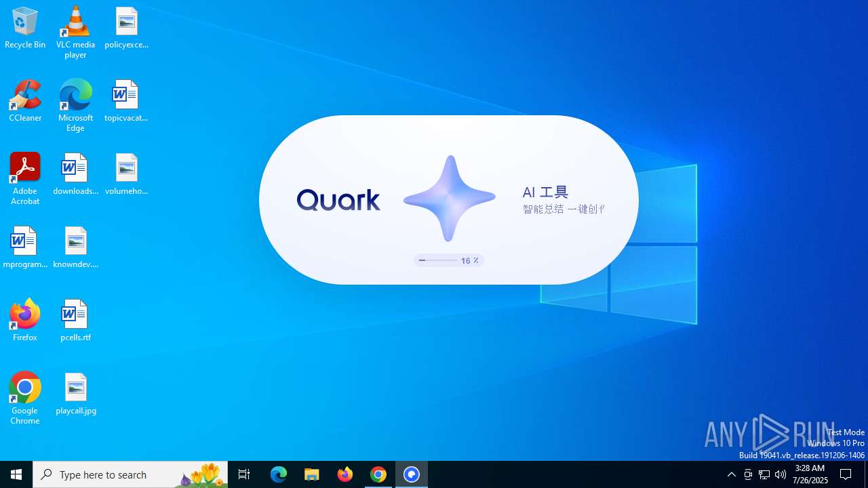Click the network tray icon
This screenshot has width=868, height=488.
pyautogui.click(x=764, y=474)
